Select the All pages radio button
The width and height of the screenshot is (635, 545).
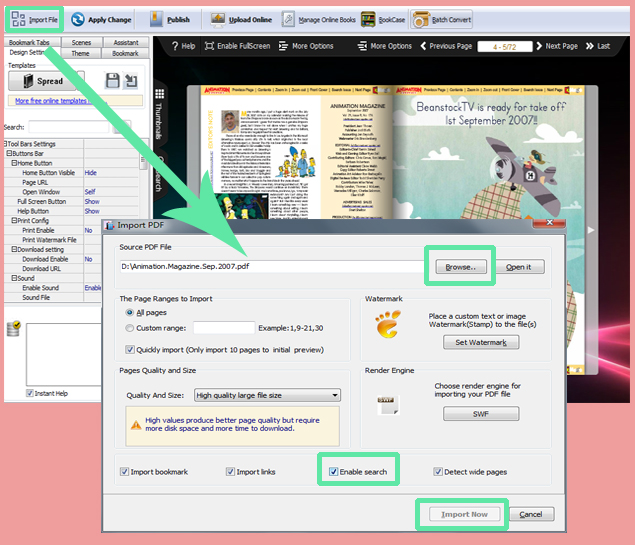point(130,313)
